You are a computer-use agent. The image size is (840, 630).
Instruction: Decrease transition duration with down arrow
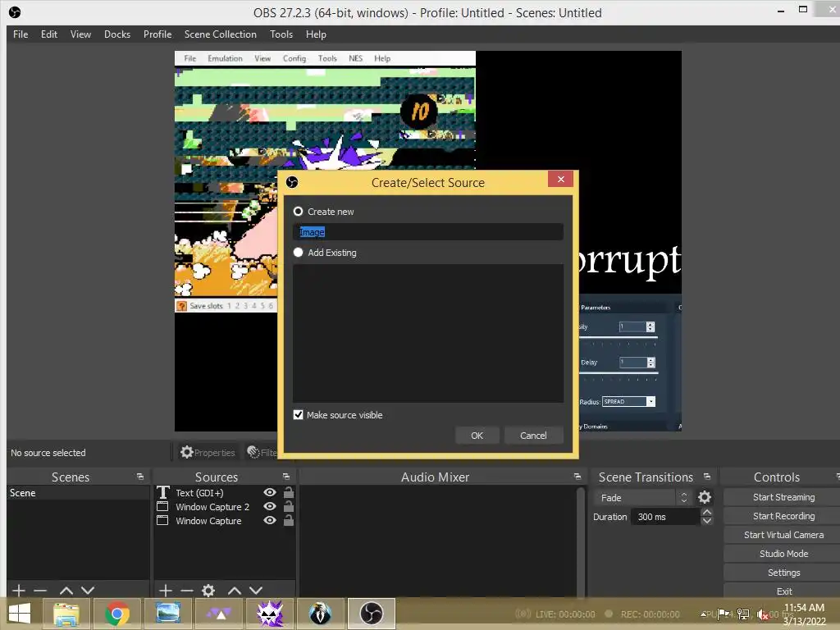coord(707,521)
